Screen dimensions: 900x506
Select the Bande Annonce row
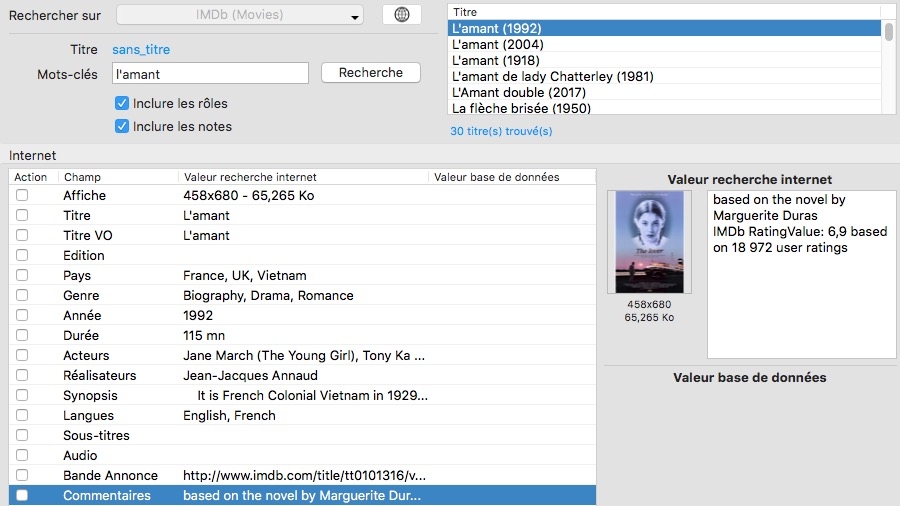point(300,475)
